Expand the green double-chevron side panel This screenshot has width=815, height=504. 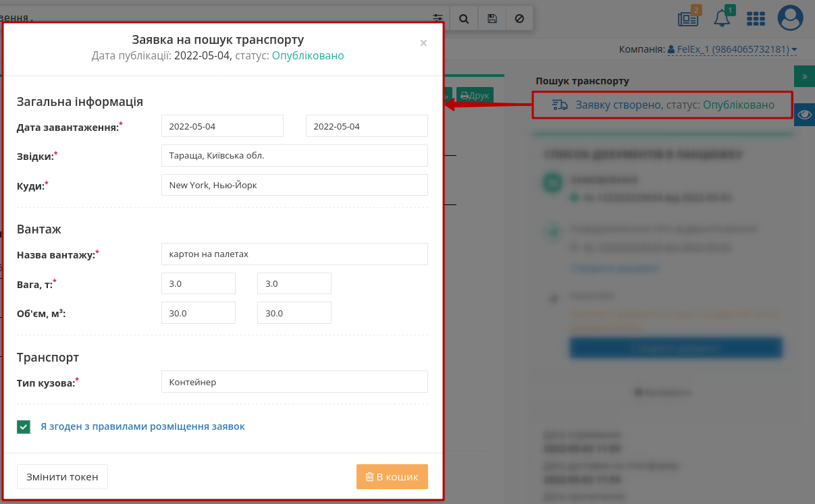tap(804, 76)
